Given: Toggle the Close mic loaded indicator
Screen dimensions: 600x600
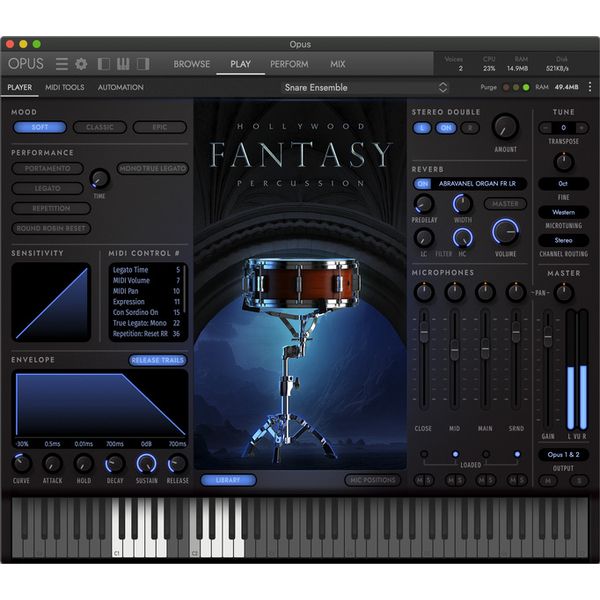Looking at the screenshot, I should pyautogui.click(x=424, y=454).
